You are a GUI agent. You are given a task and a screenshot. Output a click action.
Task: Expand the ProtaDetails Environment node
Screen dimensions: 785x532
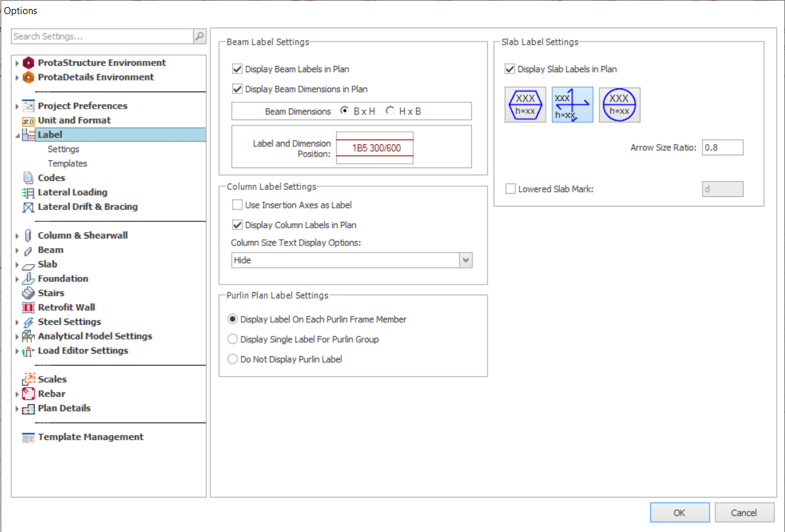[x=17, y=78]
